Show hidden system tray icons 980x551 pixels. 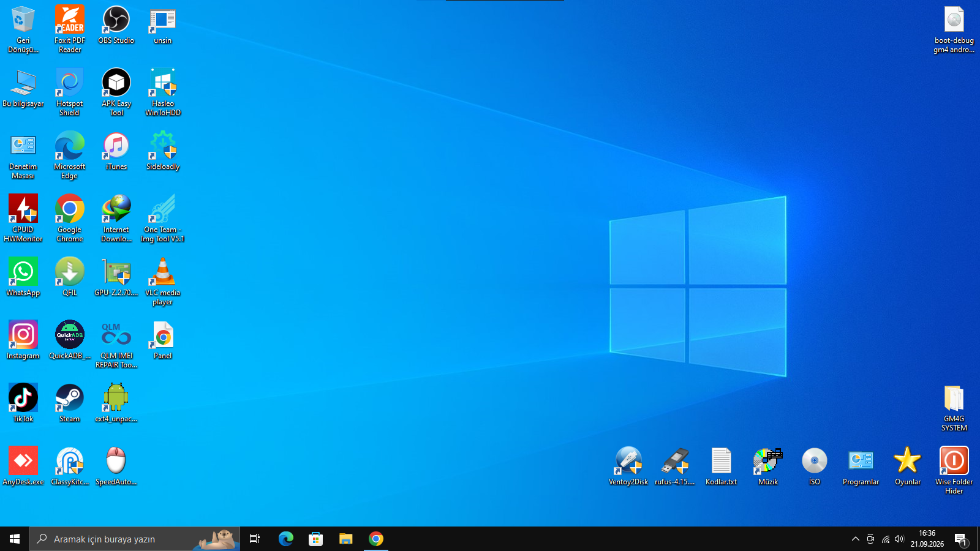pyautogui.click(x=856, y=539)
